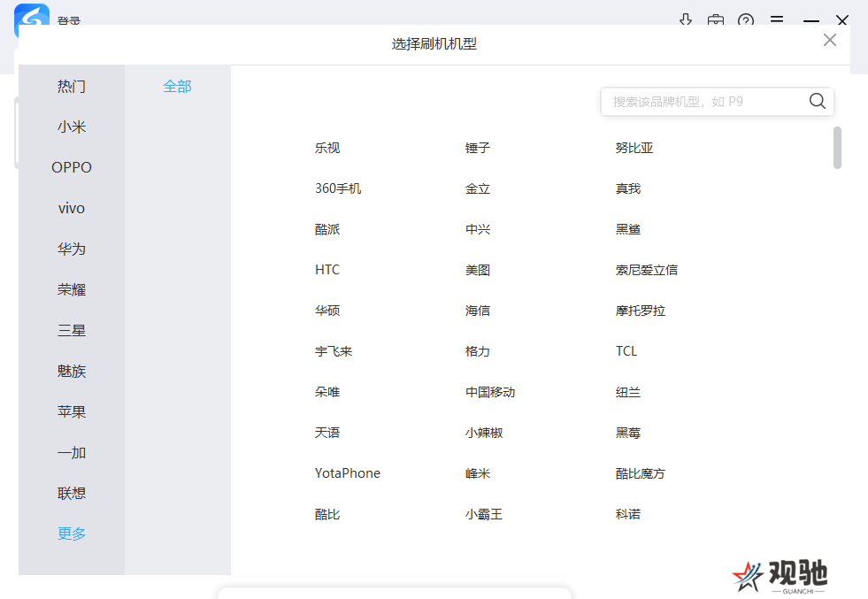Viewport: 868px width, 599px height.
Task: Select the 三星 brand tab
Action: click(72, 331)
